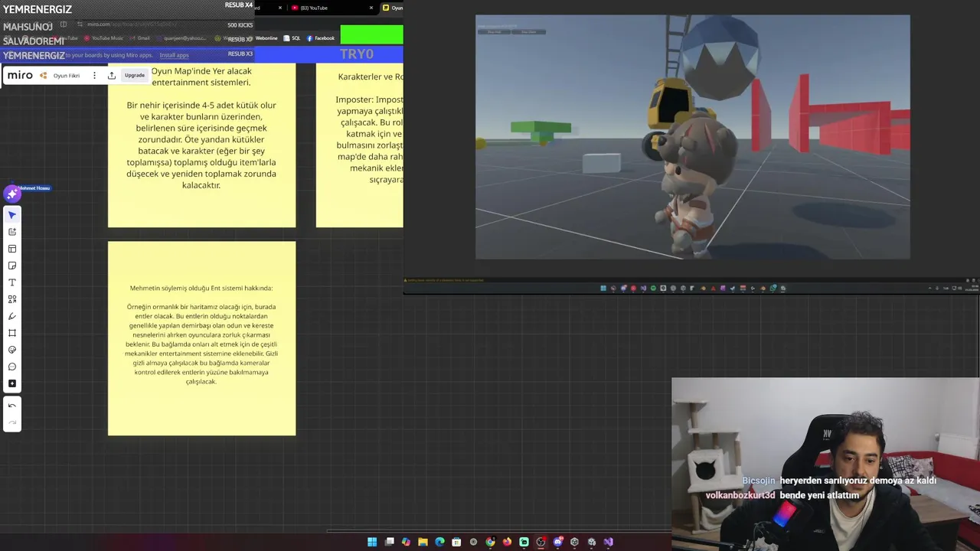Open the SQL bookmark
This screenshot has height=551, width=980.
tap(292, 38)
